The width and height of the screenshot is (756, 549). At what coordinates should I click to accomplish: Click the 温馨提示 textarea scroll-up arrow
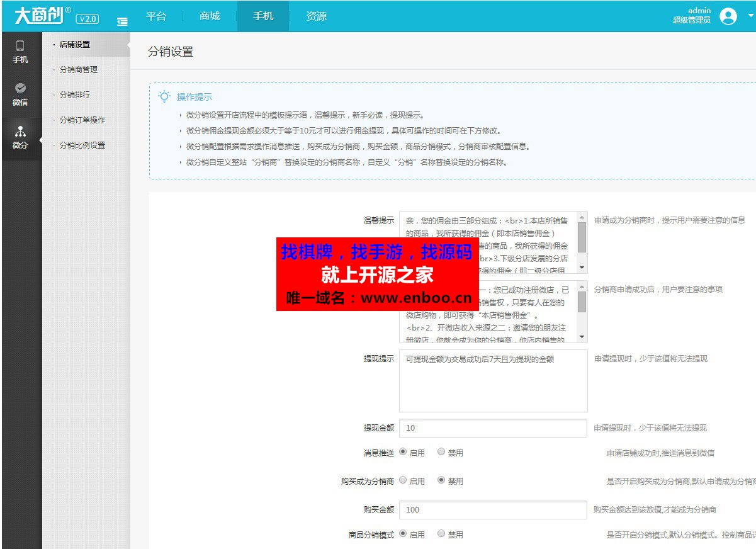(582, 217)
